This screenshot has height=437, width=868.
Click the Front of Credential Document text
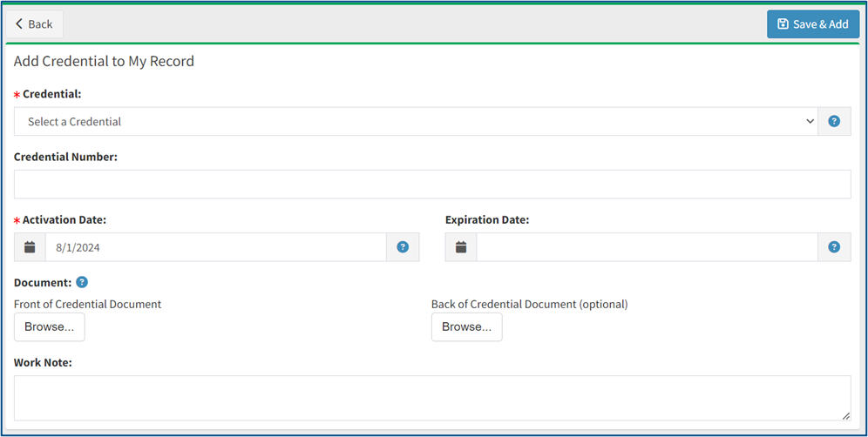tap(87, 304)
